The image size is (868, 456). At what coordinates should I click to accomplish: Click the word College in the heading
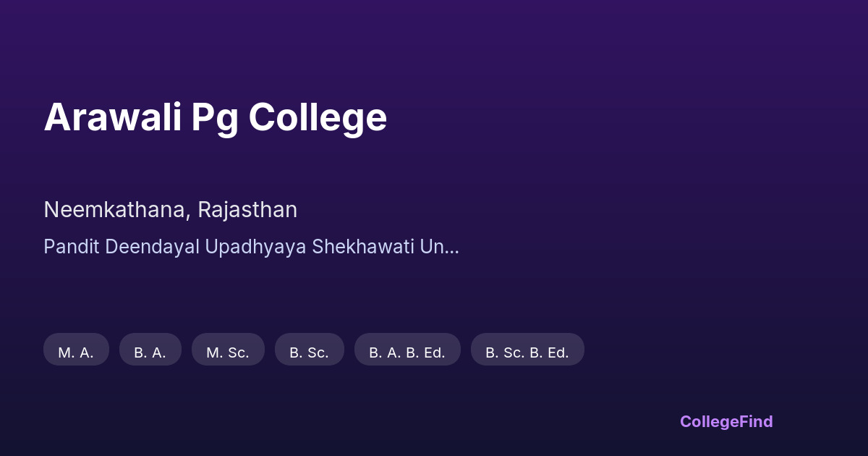pyautogui.click(x=318, y=117)
